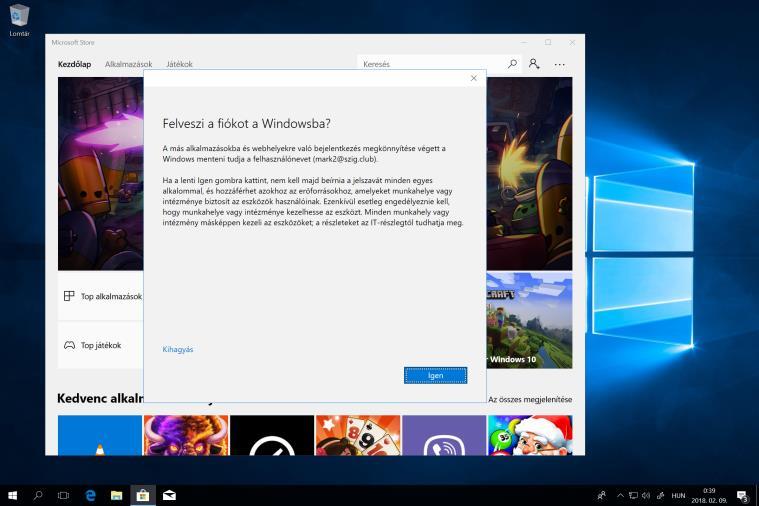Click the volume speaker tray icon
The image size is (759, 506).
click(646, 495)
